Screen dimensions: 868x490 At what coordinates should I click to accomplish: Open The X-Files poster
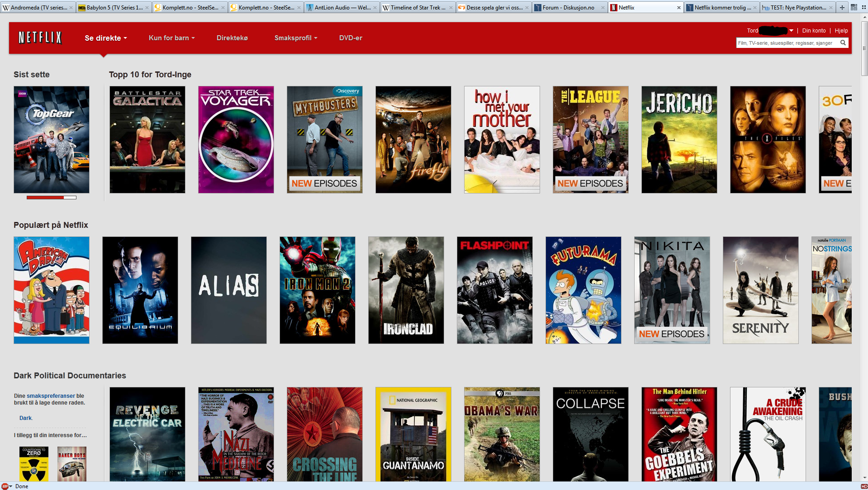point(768,140)
